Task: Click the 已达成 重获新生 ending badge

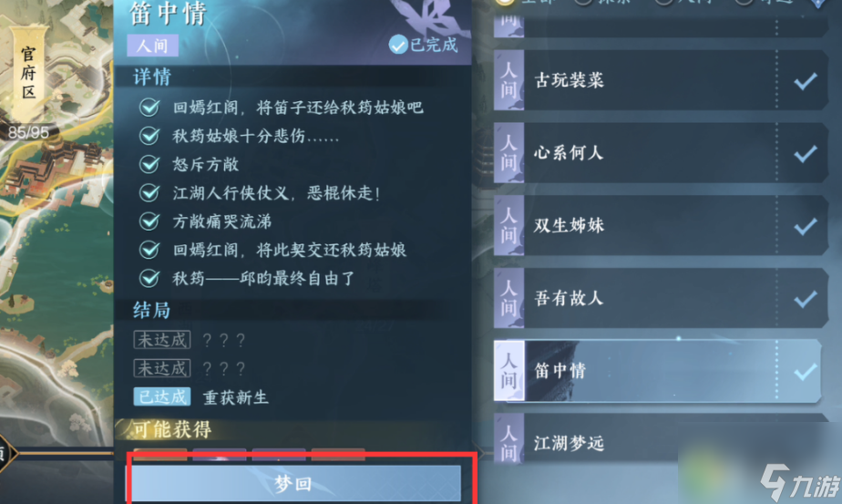Action: click(161, 396)
